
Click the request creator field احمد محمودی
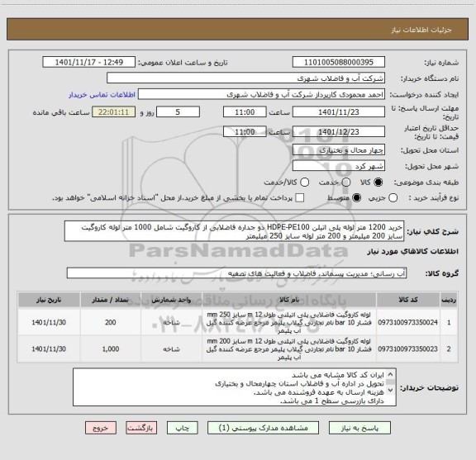[261, 94]
